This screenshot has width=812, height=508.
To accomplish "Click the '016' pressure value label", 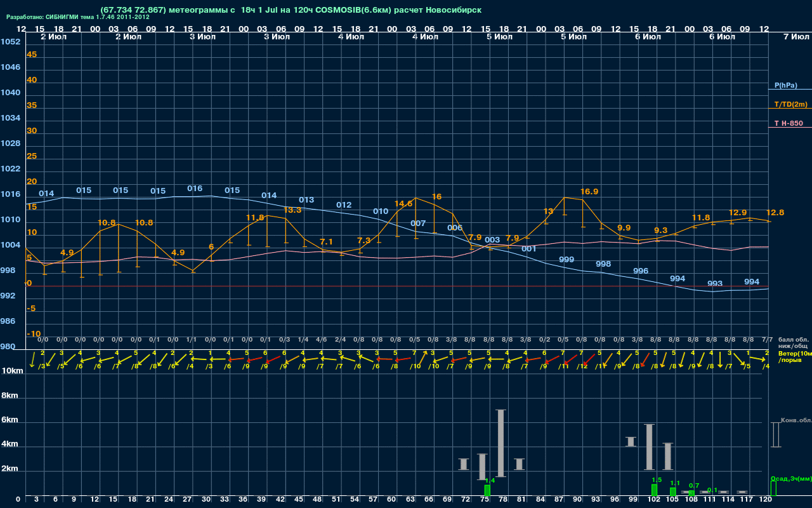I will [x=195, y=189].
